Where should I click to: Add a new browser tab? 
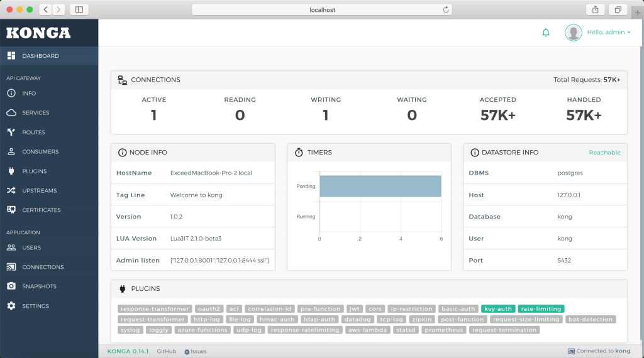pyautogui.click(x=638, y=13)
